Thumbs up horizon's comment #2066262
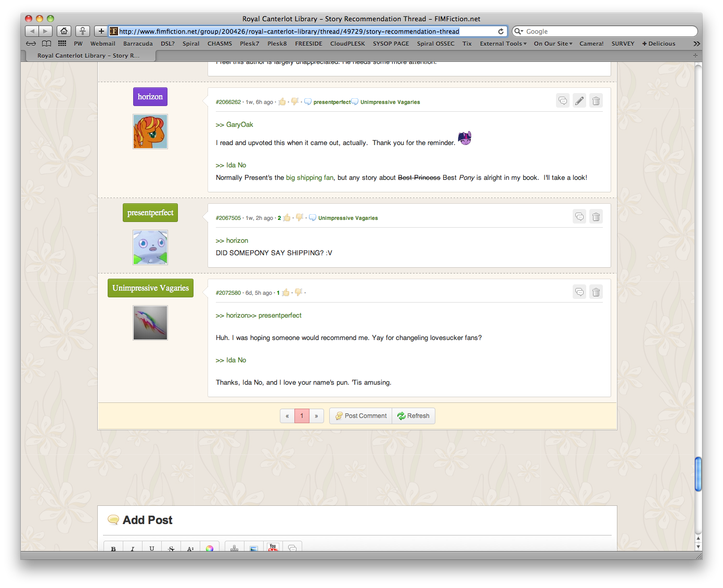The height and width of the screenshot is (588, 723). pos(282,102)
